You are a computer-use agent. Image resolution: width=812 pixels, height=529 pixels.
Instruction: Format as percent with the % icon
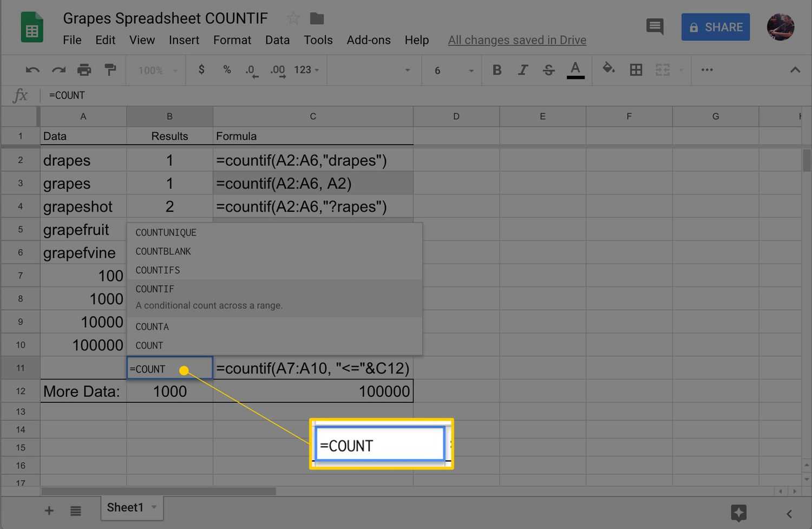(227, 70)
